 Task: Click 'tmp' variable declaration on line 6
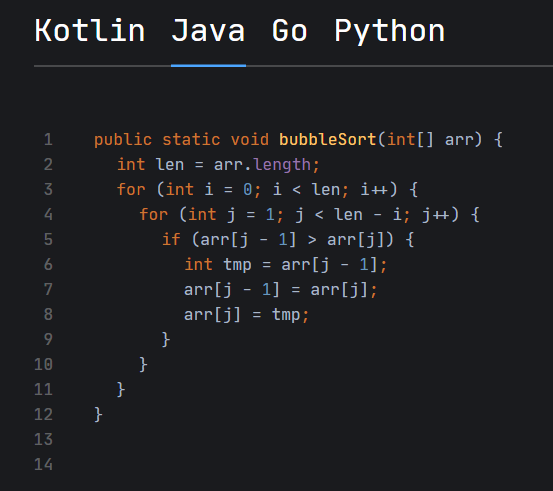coord(237,265)
